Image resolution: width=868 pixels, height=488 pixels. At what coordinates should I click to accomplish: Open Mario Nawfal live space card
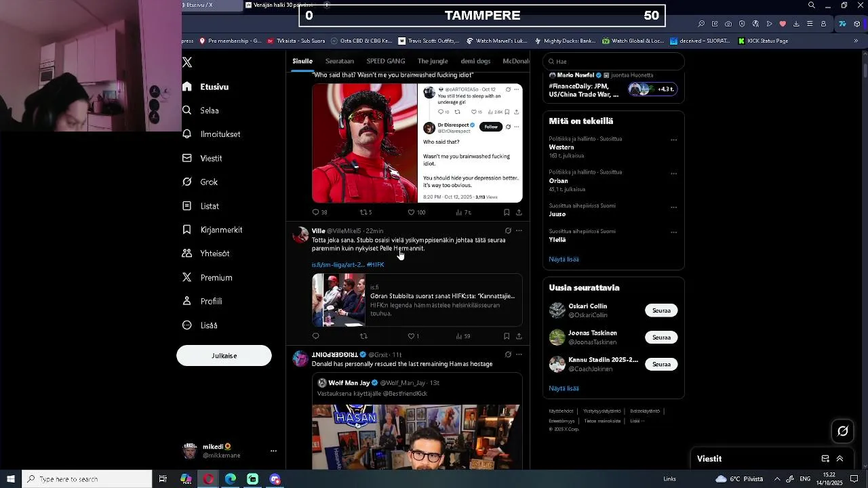[613, 86]
